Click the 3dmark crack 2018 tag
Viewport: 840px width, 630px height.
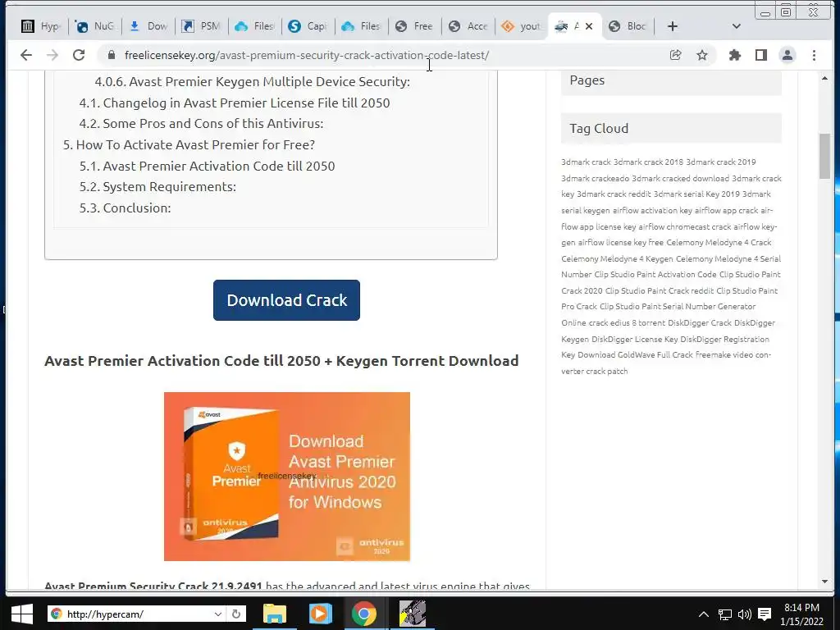point(648,162)
